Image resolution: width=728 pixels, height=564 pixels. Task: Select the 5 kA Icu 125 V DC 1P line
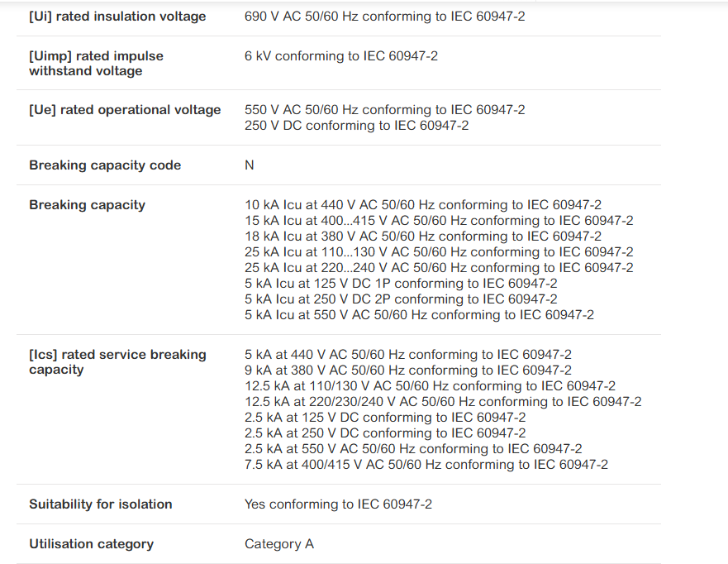[x=401, y=284]
